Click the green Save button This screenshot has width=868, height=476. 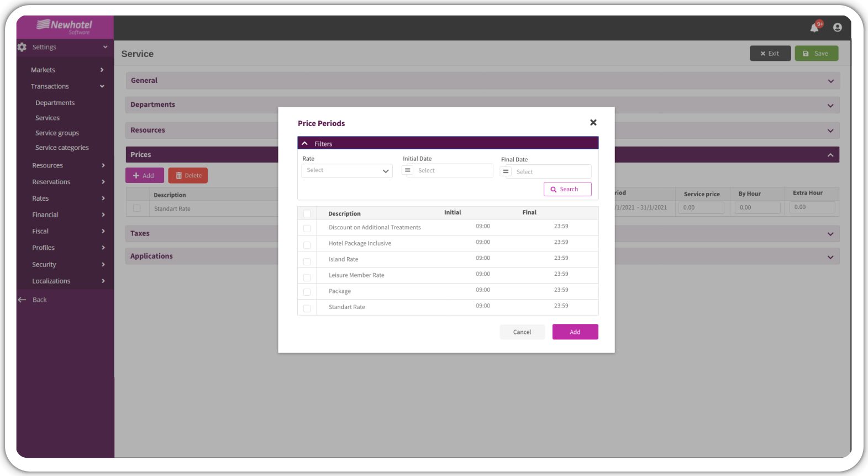817,54
